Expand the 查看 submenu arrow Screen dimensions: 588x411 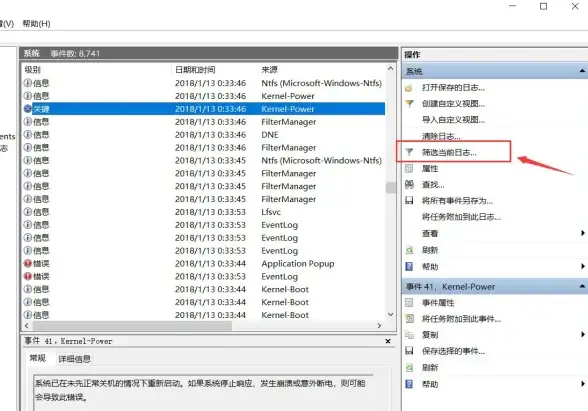pyautogui.click(x=583, y=233)
